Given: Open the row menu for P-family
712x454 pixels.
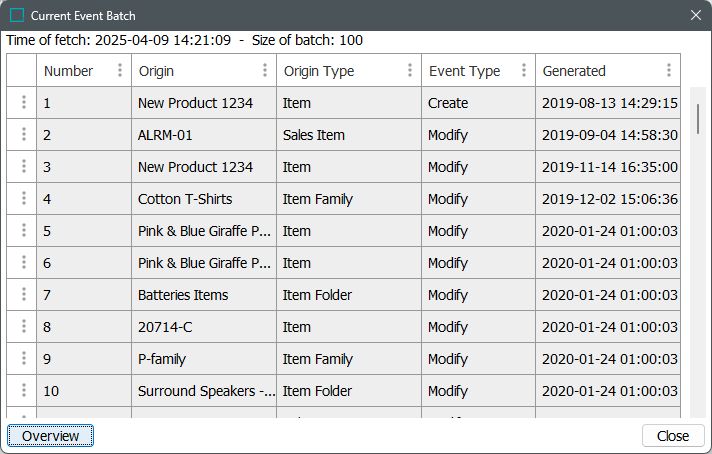Looking at the screenshot, I should [x=22, y=359].
